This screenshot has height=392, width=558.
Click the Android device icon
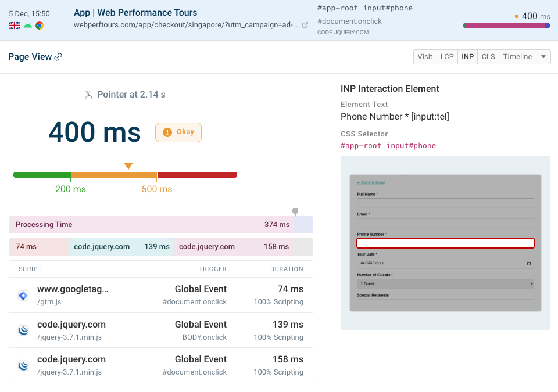27,26
